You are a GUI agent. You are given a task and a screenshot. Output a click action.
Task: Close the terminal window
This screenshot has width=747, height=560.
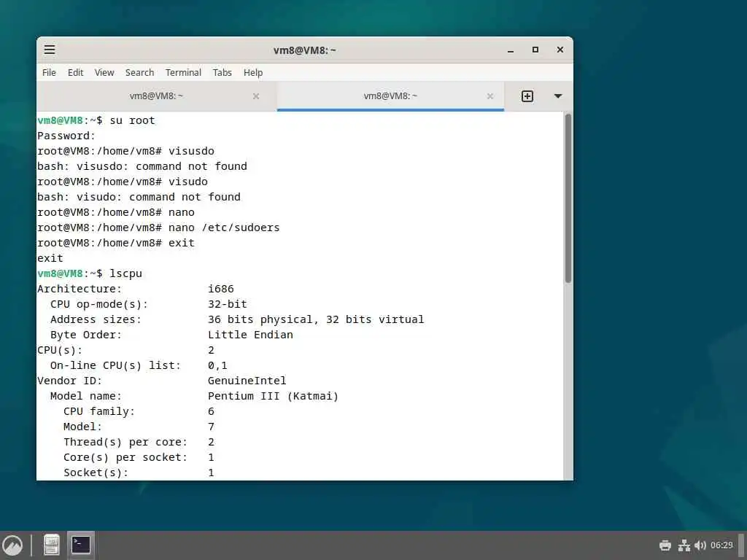tap(560, 50)
